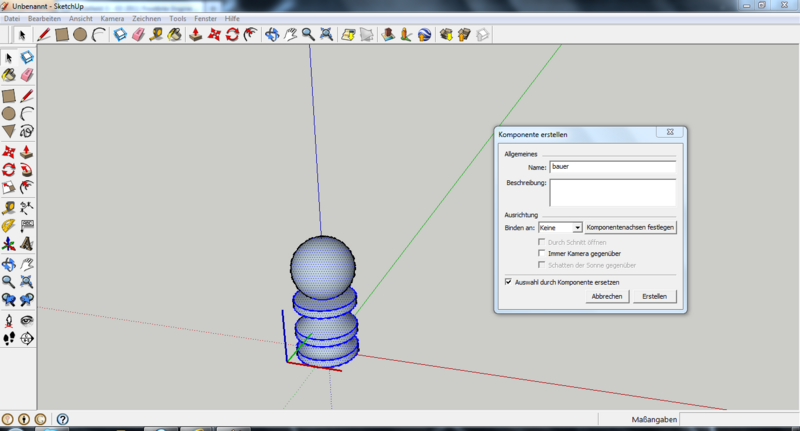
Task: Open the 'Binden an' dropdown
Action: (577, 228)
